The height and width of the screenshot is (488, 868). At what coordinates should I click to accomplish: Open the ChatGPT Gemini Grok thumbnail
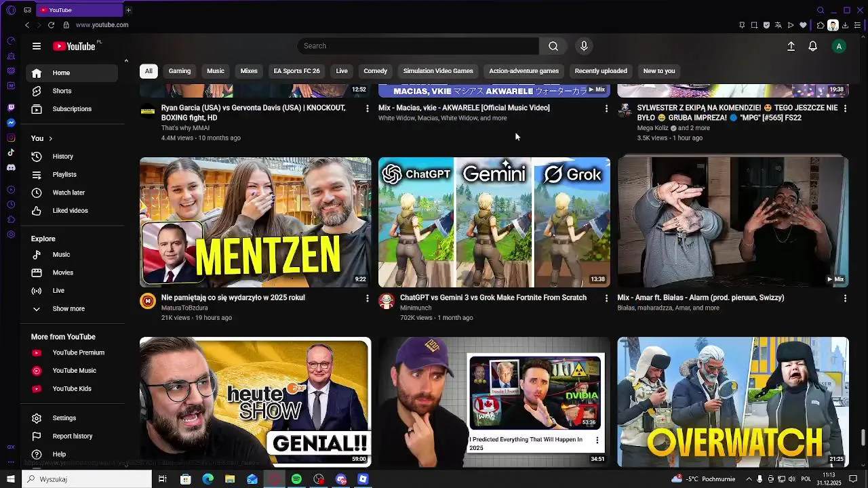coord(494,222)
